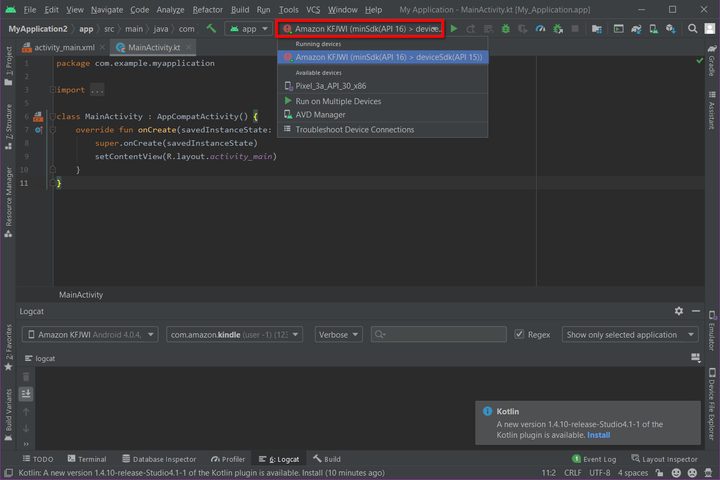Click the Attach Debugger to Process icon
Image resolution: width=720 pixels, height=480 pixels.
pyautogui.click(x=558, y=28)
